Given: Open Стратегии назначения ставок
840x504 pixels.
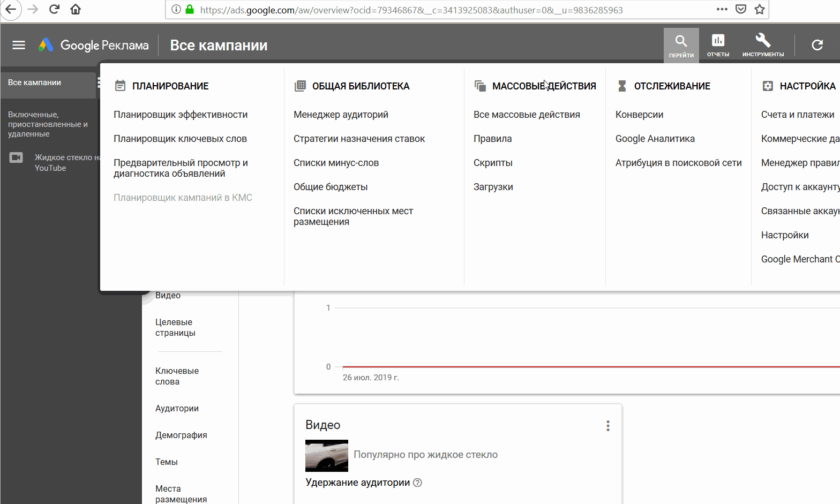Looking at the screenshot, I should point(359,139).
